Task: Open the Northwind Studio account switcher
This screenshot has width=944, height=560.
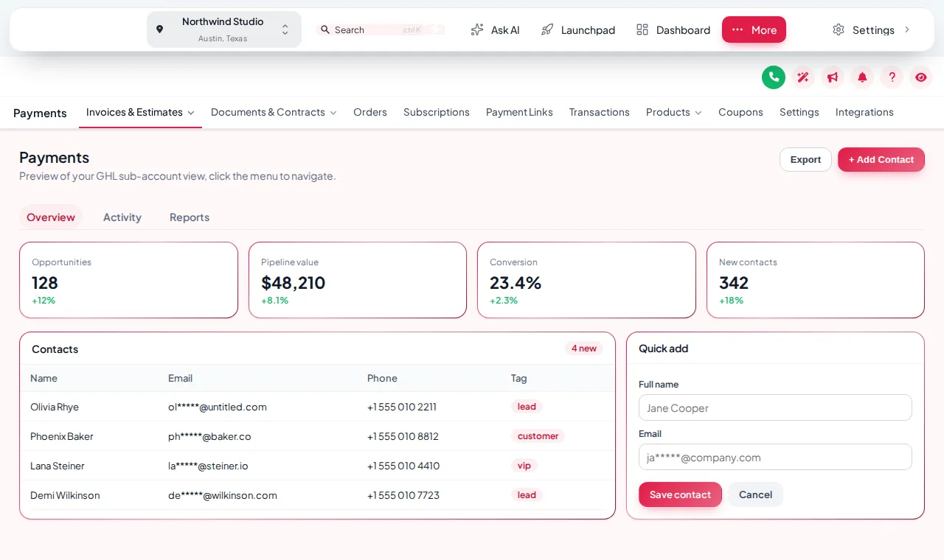Action: coord(224,29)
